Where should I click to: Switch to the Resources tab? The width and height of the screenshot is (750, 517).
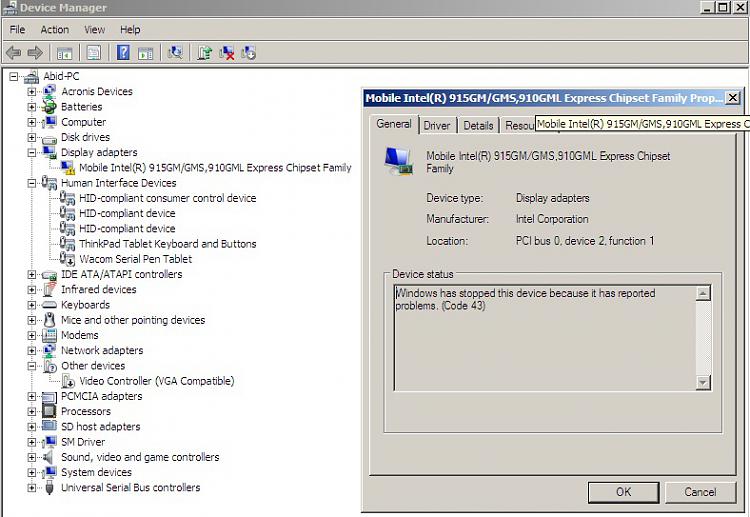[518, 125]
